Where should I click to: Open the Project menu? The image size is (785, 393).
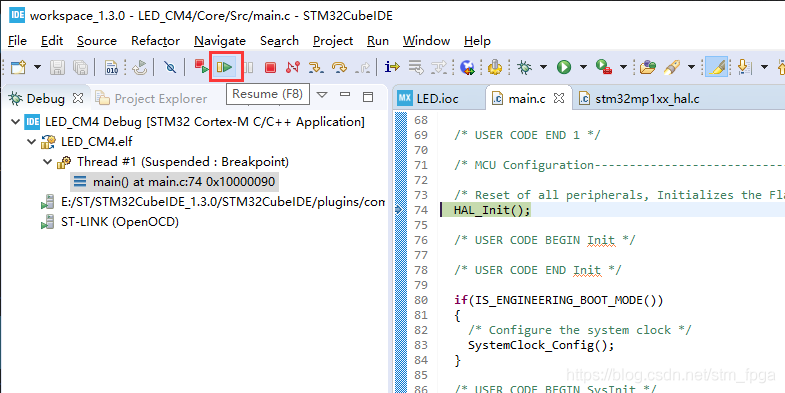coord(333,41)
